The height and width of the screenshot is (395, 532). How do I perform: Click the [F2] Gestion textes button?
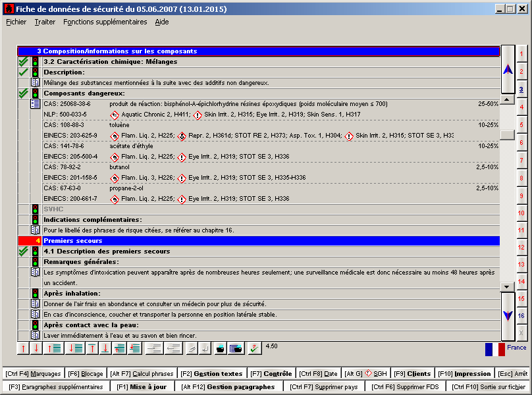pos(211,374)
